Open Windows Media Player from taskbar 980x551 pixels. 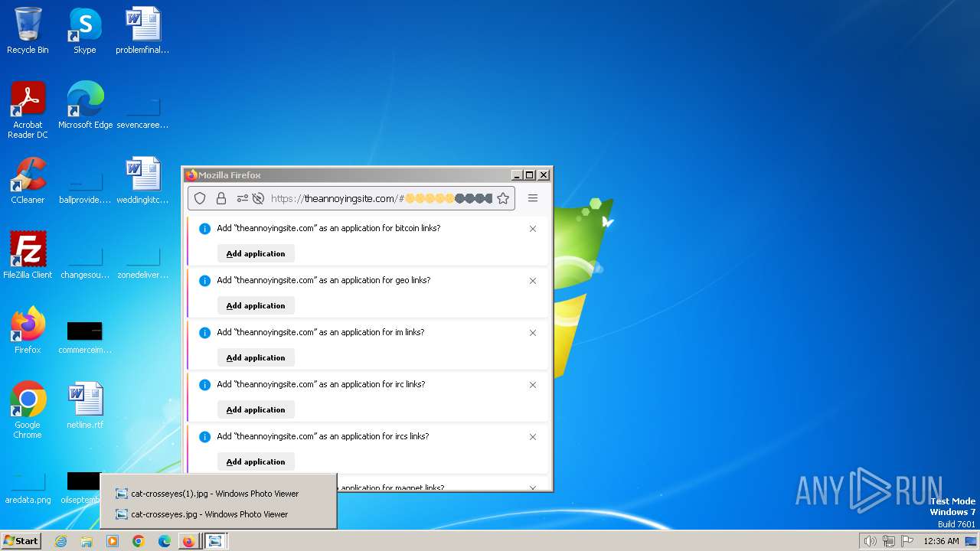(x=113, y=541)
